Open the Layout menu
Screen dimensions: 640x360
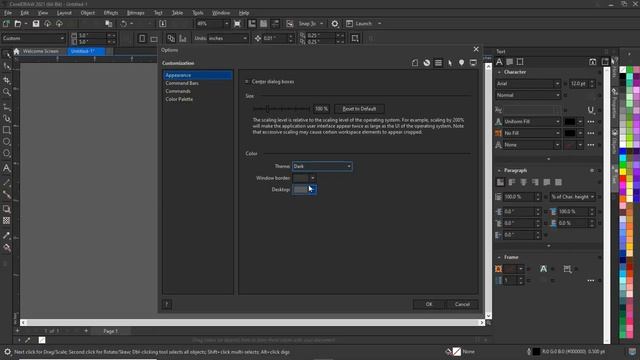tap(64, 13)
